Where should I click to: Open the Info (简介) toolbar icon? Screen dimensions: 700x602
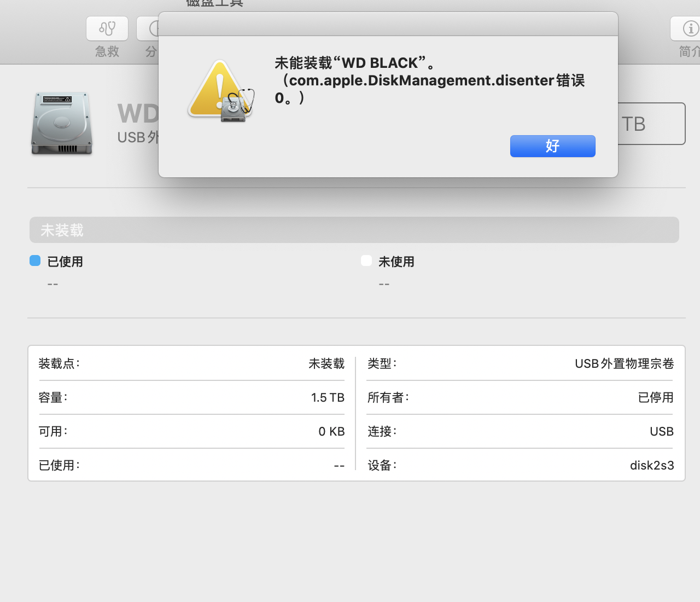click(x=687, y=28)
